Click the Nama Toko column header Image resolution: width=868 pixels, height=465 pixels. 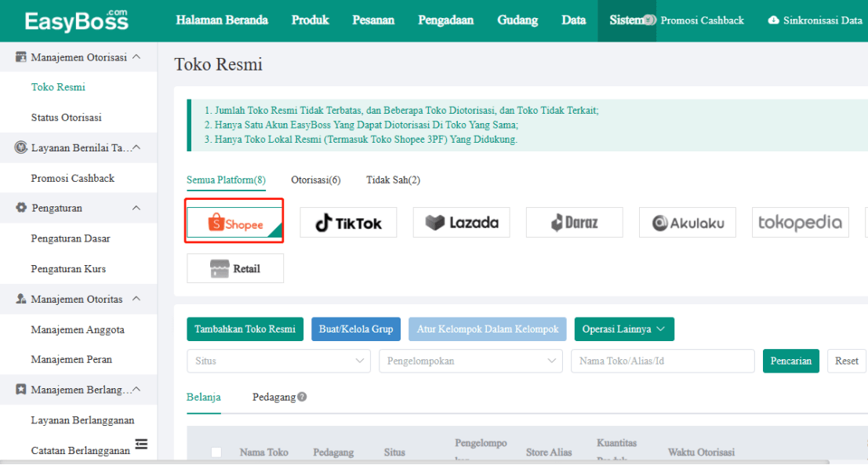[264, 452]
